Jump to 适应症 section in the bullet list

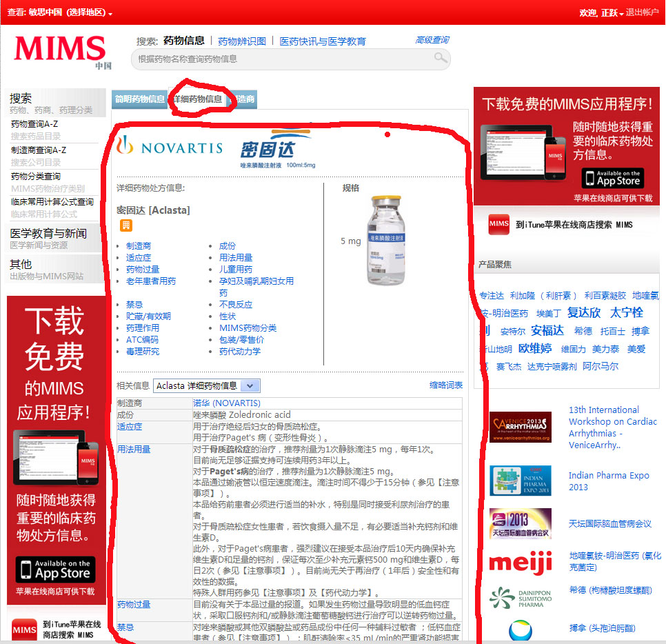point(139,258)
